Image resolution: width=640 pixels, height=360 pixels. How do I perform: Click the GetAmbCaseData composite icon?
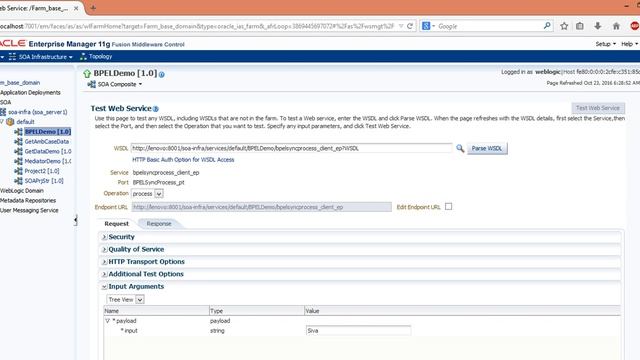[18, 141]
